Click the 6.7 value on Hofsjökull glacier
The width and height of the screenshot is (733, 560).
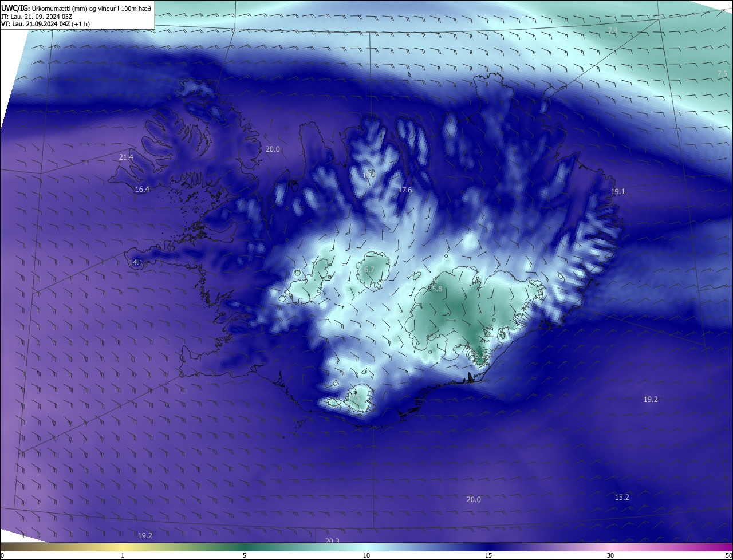(369, 269)
